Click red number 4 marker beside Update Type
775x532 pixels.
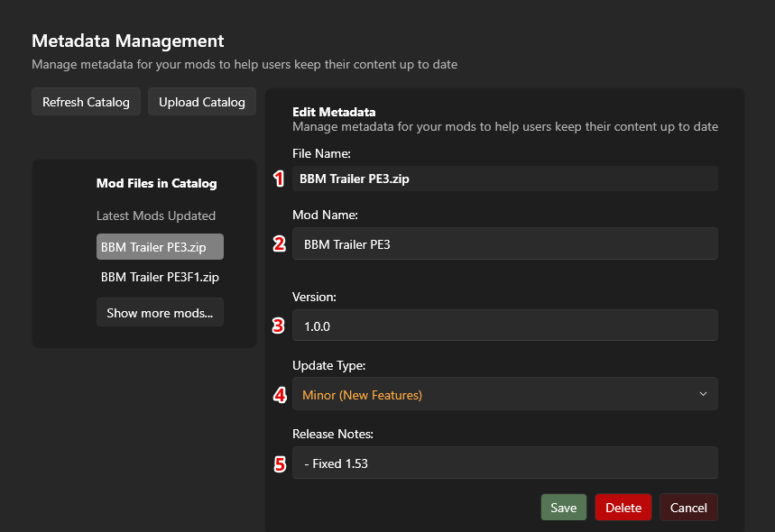[x=280, y=394]
